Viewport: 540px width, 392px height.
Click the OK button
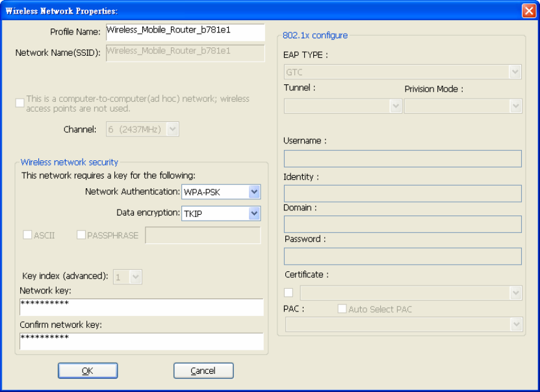88,371
